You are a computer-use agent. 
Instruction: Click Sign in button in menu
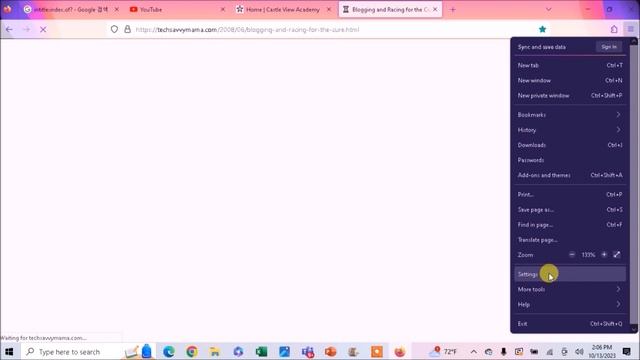coord(609,47)
